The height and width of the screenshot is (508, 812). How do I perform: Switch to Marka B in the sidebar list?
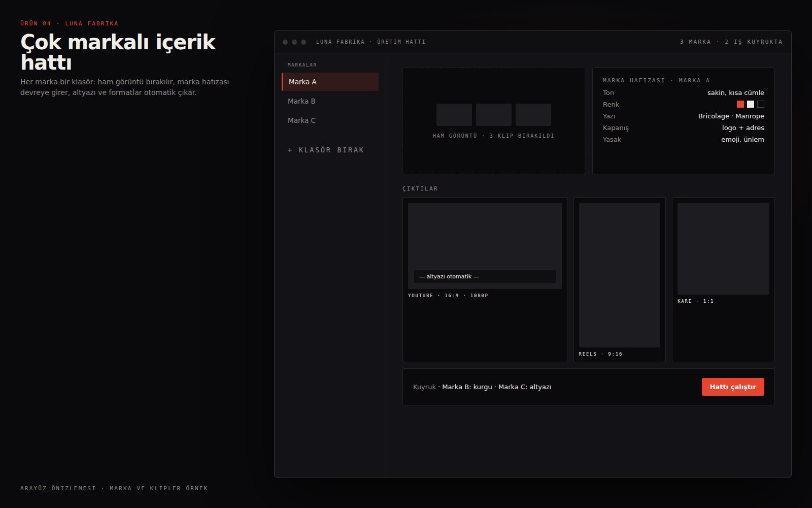tap(330, 101)
